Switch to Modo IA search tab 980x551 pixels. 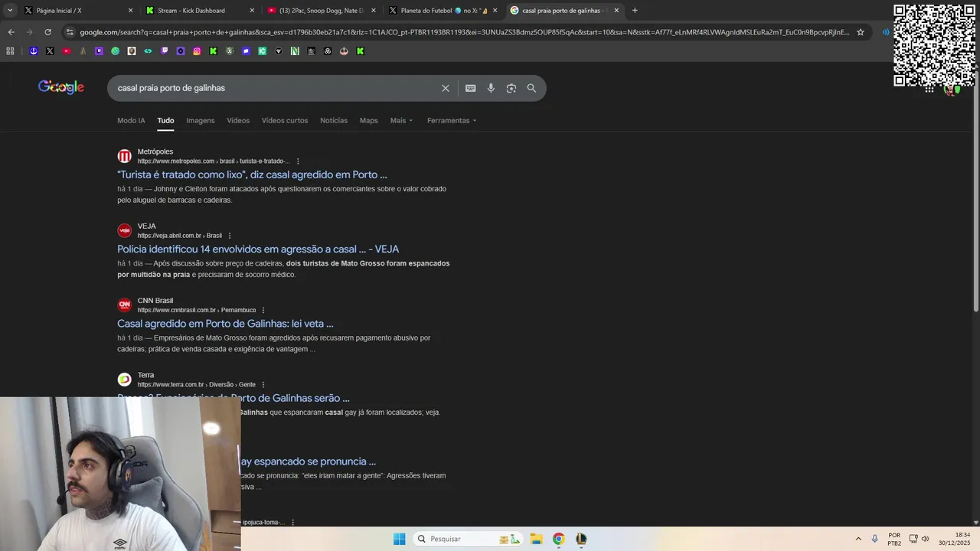tap(131, 120)
